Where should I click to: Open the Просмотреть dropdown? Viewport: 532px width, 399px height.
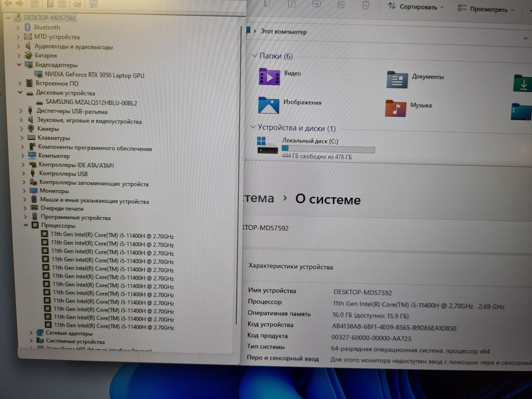pyautogui.click(x=486, y=9)
